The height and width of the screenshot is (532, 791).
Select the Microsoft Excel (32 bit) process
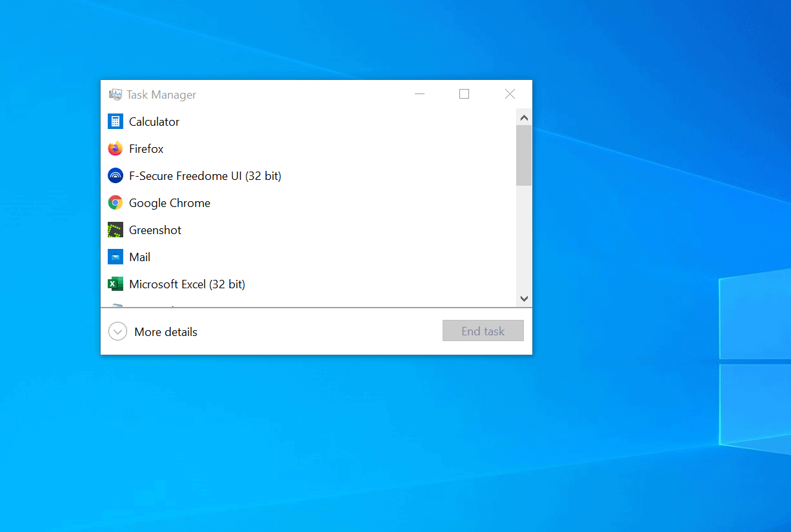pos(187,284)
